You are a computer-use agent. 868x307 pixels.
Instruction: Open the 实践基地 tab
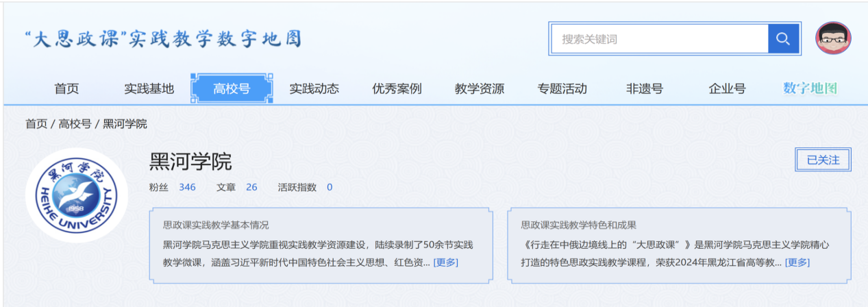[149, 88]
